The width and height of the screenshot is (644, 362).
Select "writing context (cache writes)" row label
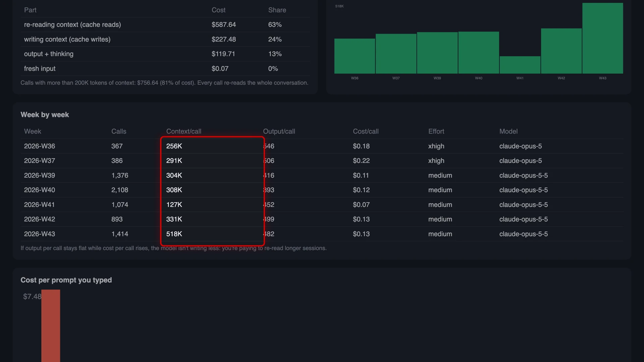[x=67, y=39]
